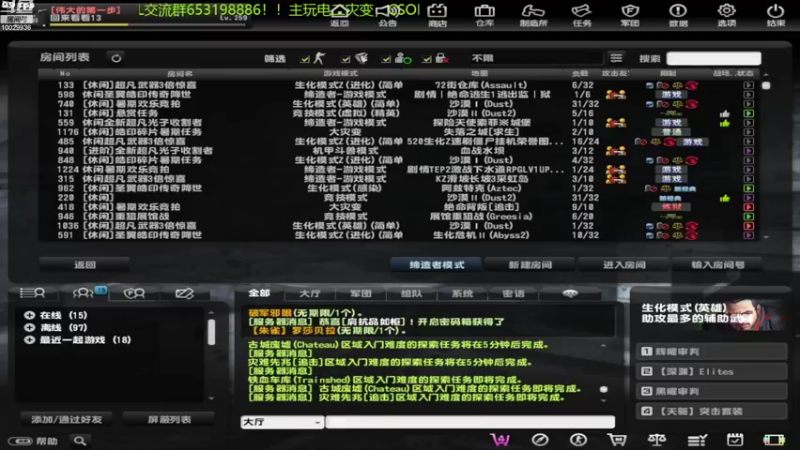Click the friends list scroll-up arrow

click(211, 312)
